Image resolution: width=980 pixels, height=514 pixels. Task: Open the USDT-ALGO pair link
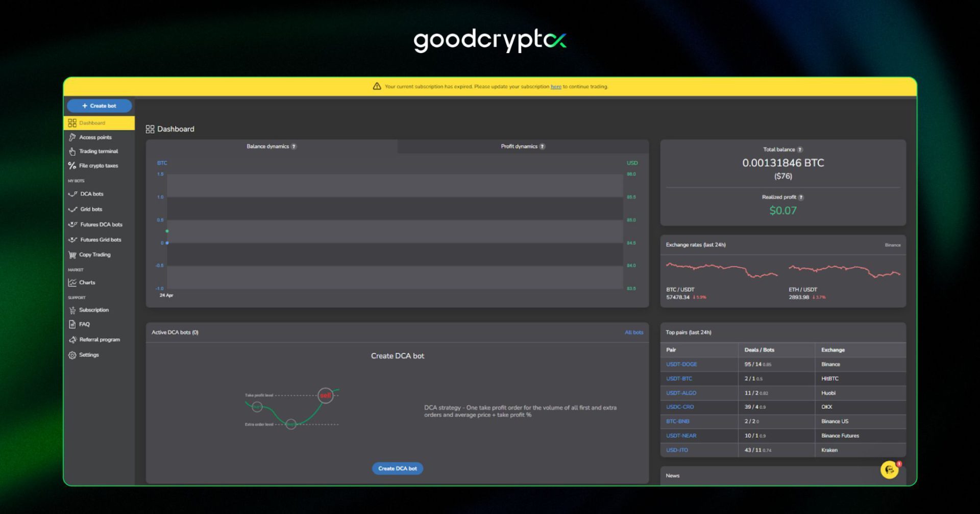coord(681,393)
